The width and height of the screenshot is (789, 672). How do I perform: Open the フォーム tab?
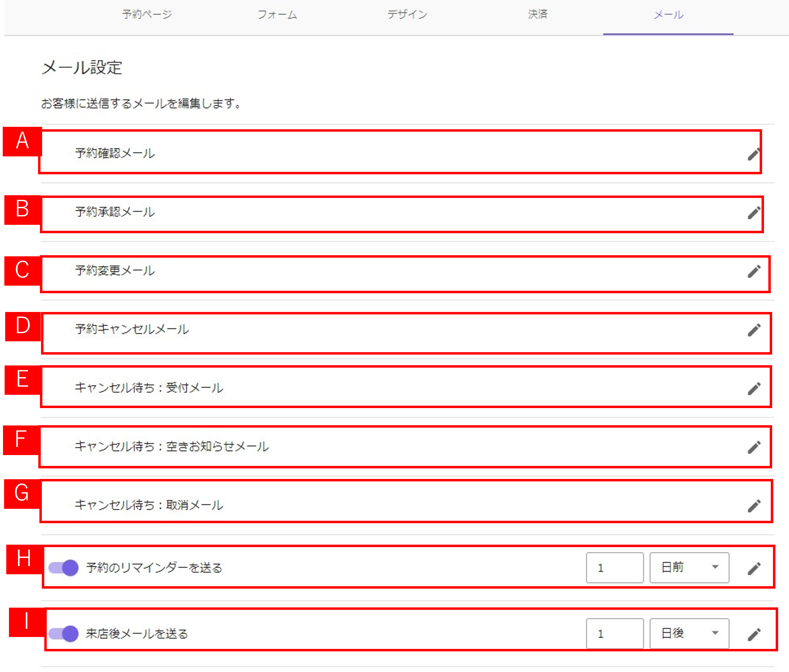coord(277,14)
